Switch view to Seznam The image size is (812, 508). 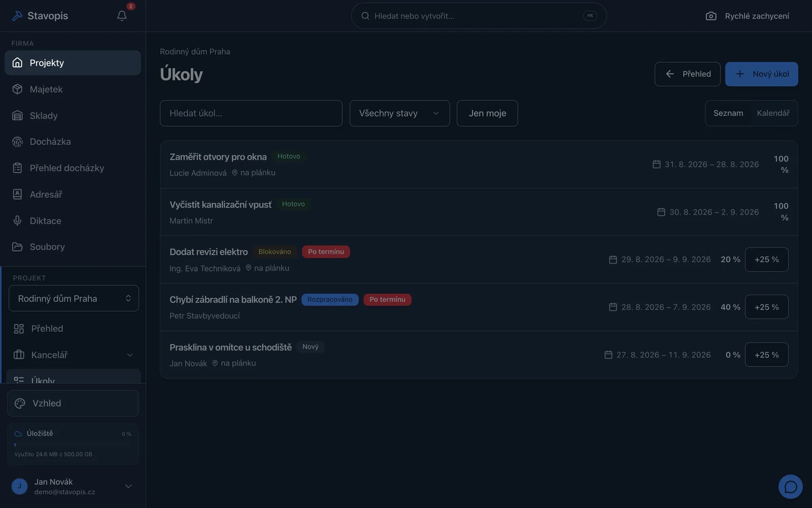[x=728, y=113]
